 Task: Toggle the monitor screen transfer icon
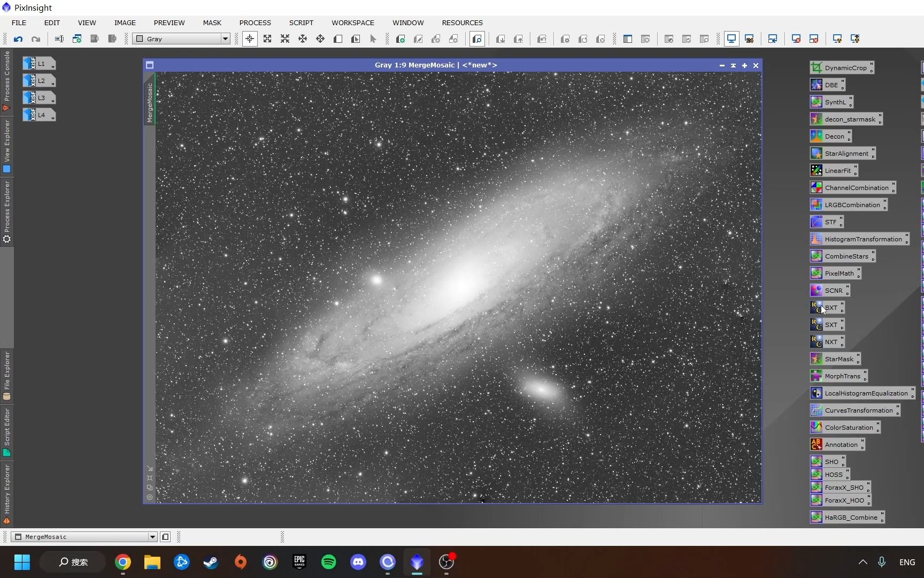pyautogui.click(x=731, y=39)
